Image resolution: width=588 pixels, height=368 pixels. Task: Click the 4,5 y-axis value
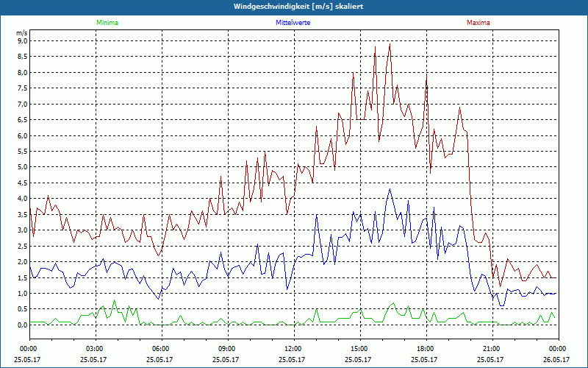click(23, 183)
